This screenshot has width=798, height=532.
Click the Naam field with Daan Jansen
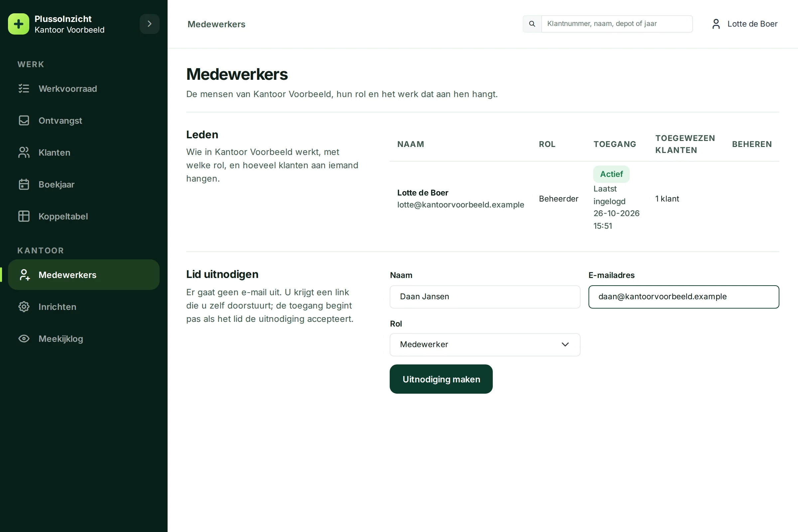[x=485, y=297]
